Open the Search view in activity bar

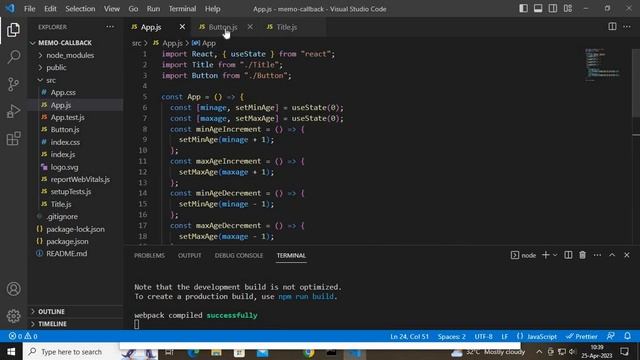[x=13, y=57]
